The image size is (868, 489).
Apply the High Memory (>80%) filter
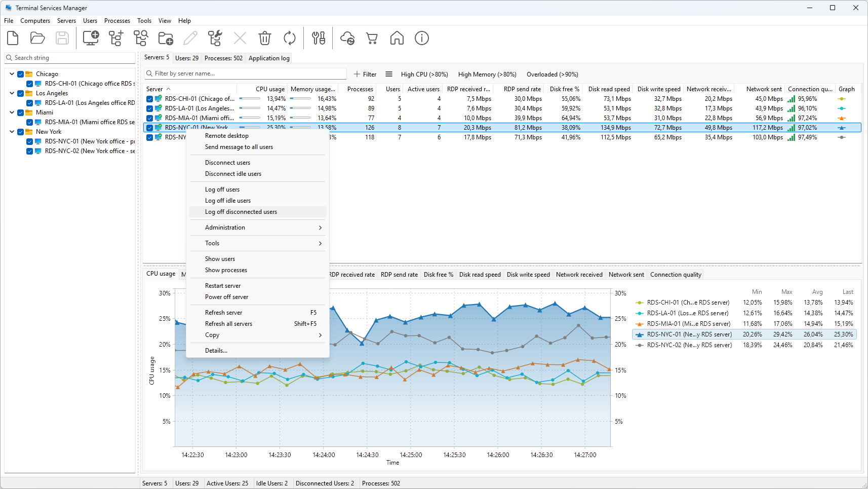click(x=487, y=74)
